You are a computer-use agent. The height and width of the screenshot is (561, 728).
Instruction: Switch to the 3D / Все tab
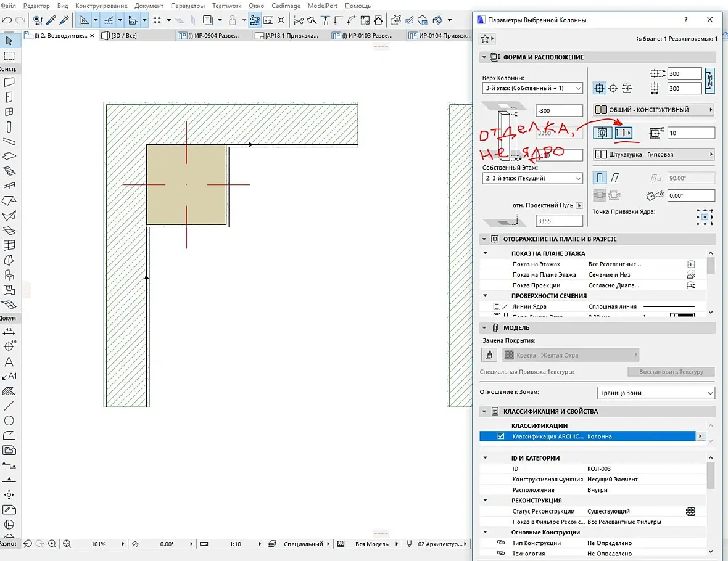[123, 36]
